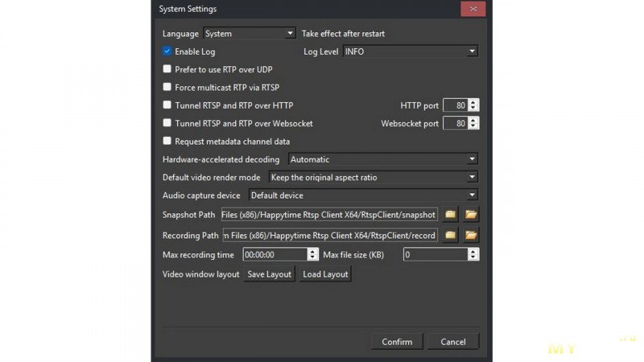Enable Tunnel RTSP and RTP over Websocket
The width and height of the screenshot is (644, 362).
[x=167, y=124]
